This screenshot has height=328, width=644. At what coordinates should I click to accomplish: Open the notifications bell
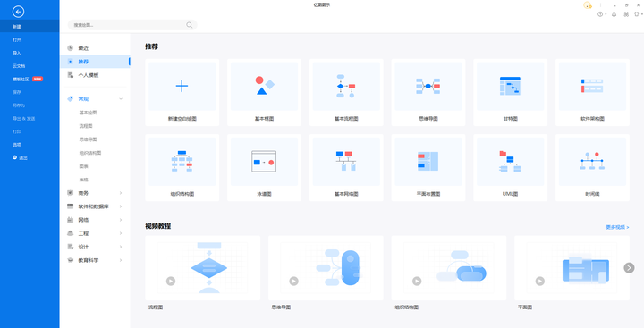click(x=614, y=14)
